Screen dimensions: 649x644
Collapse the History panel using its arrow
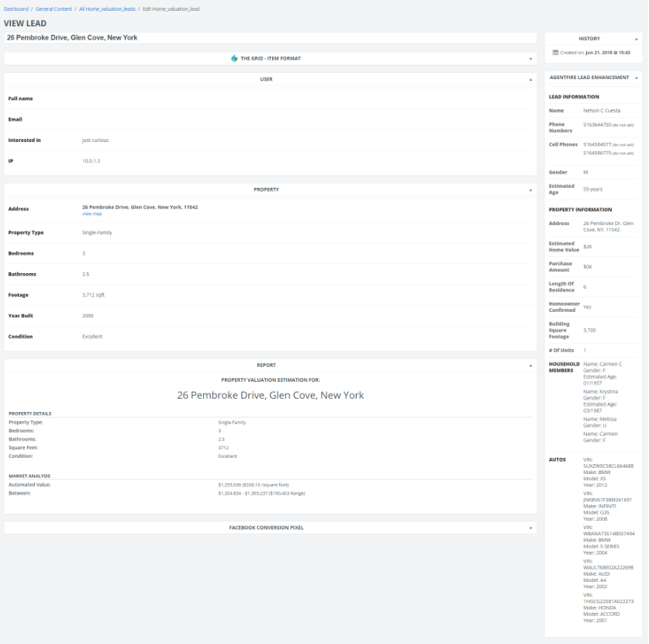[x=637, y=39]
